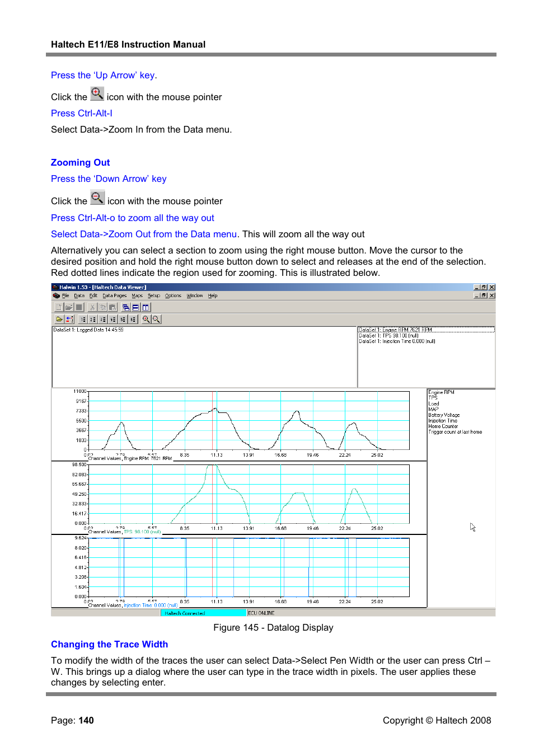
Task: Select 'DataSet 1: TPS 98.100 (null)' row
Action: pyautogui.click(x=389, y=336)
